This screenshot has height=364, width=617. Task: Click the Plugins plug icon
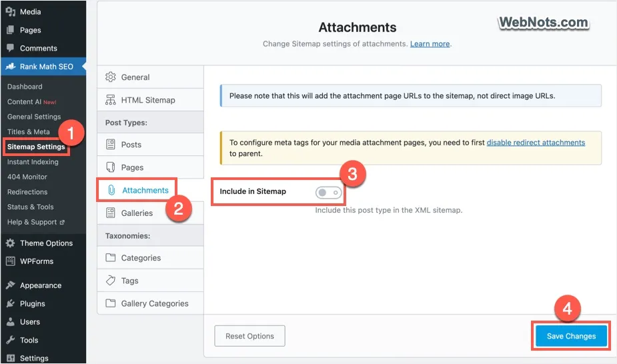pos(11,303)
